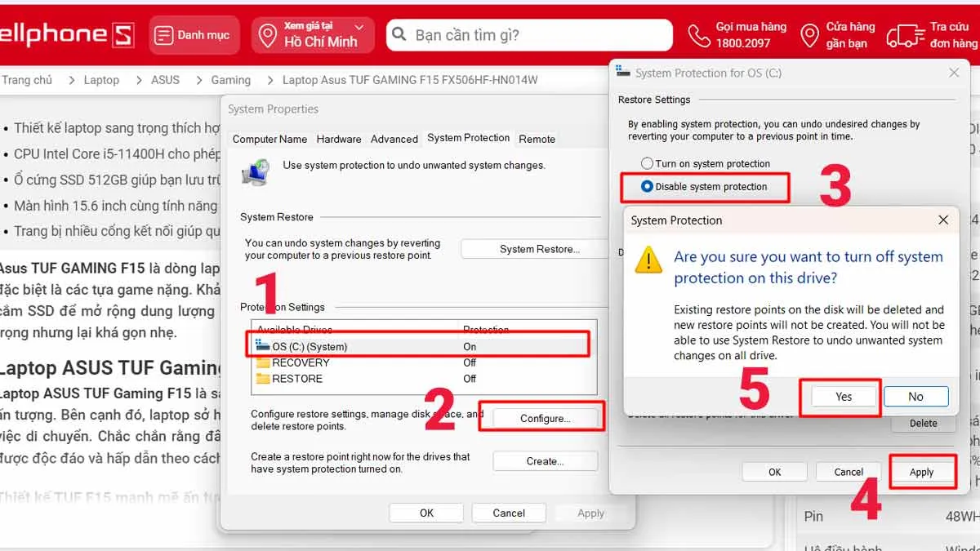Open the Laptop breadcrumb link
This screenshot has width=980, height=551.
101,80
